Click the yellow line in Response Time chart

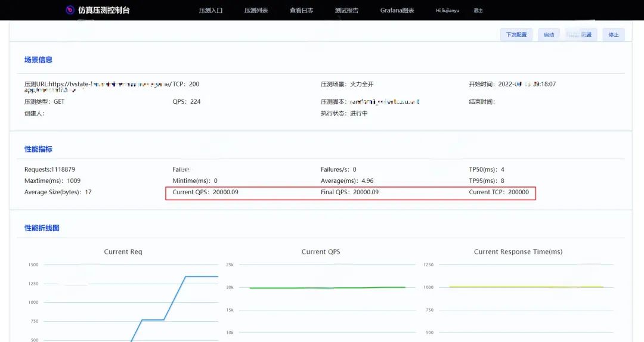click(x=526, y=287)
